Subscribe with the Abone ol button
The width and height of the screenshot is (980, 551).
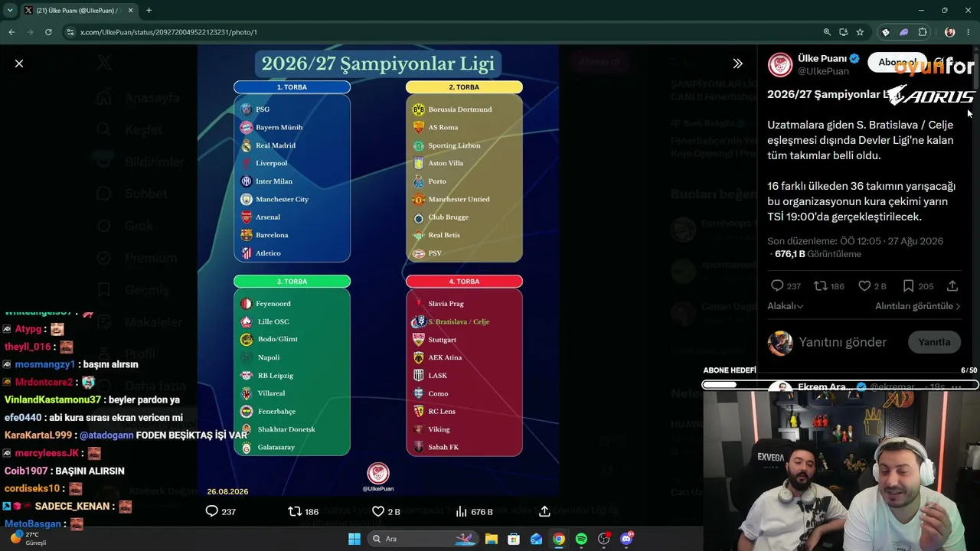pyautogui.click(x=897, y=63)
